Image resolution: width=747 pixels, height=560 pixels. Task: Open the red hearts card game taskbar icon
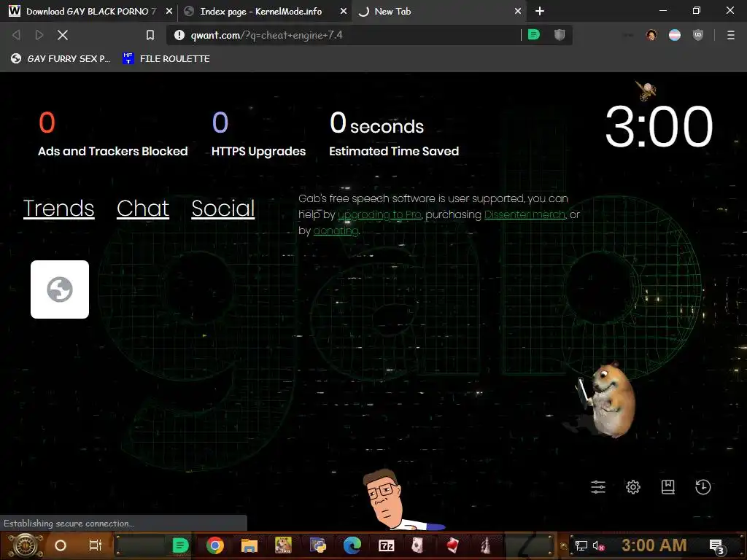tap(452, 545)
